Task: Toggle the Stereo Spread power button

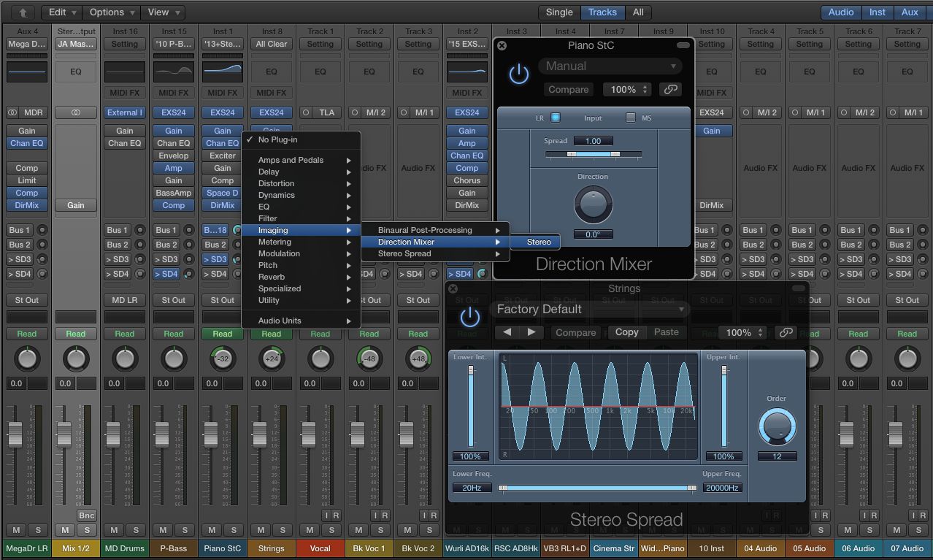Action: [469, 317]
